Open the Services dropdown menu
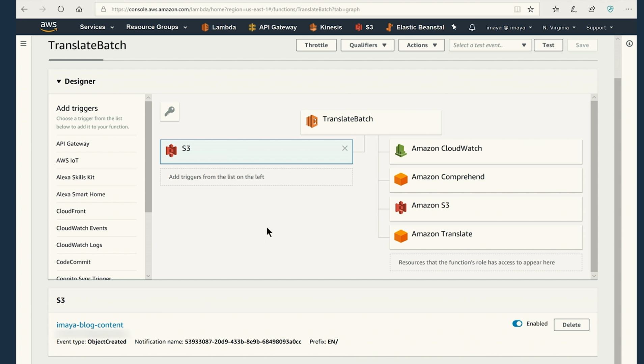This screenshot has width=644, height=364. coord(97,27)
